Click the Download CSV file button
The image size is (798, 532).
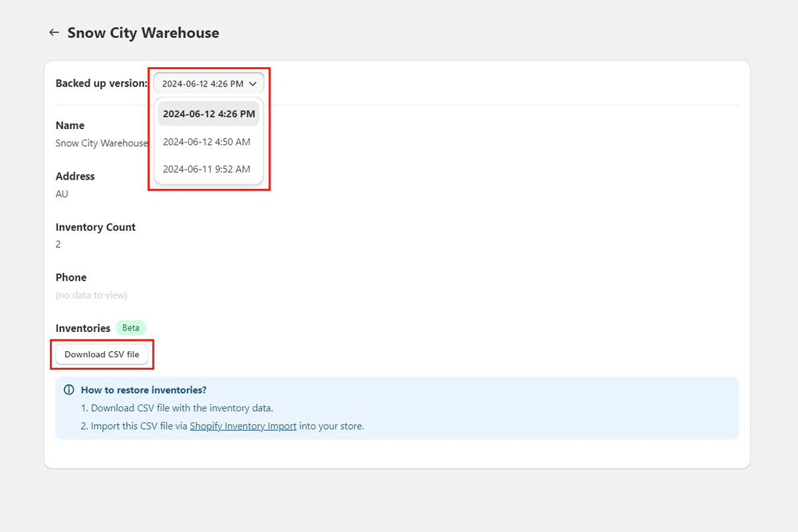coord(102,354)
